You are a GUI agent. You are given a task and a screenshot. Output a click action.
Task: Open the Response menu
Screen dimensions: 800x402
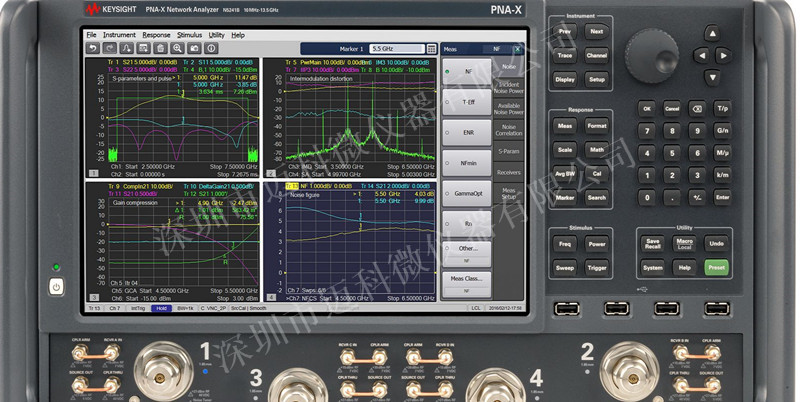(156, 35)
